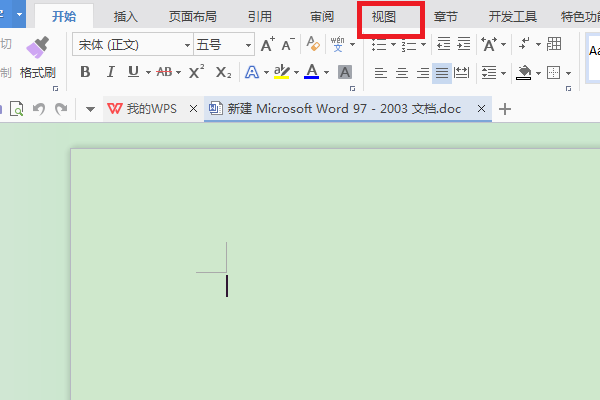Viewport: 600px width, 400px height.
Task: Switch to the 开发工具 tab
Action: (x=512, y=16)
